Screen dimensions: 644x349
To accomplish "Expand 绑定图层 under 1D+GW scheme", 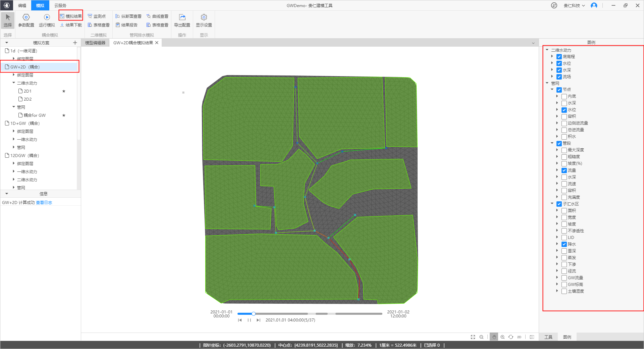I will (14, 131).
